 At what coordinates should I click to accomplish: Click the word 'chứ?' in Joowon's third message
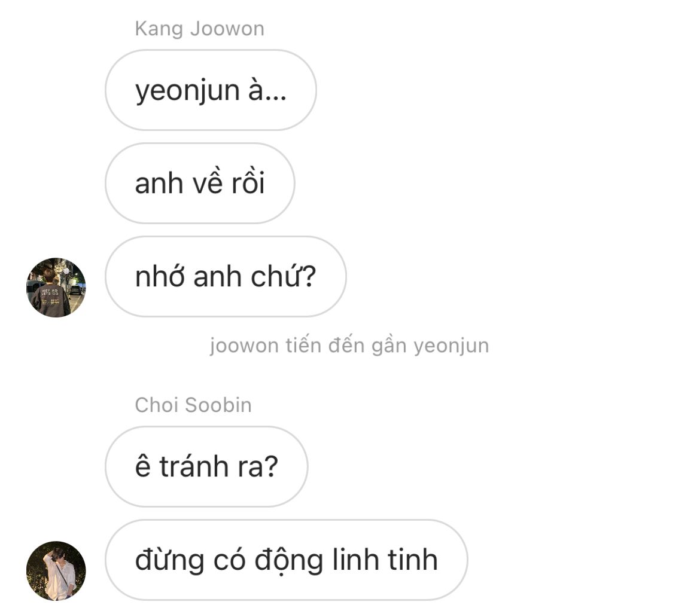click(284, 276)
